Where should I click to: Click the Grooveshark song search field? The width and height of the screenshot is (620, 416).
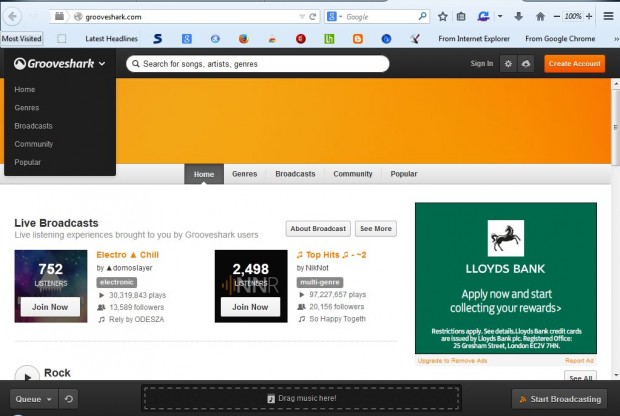point(258,63)
